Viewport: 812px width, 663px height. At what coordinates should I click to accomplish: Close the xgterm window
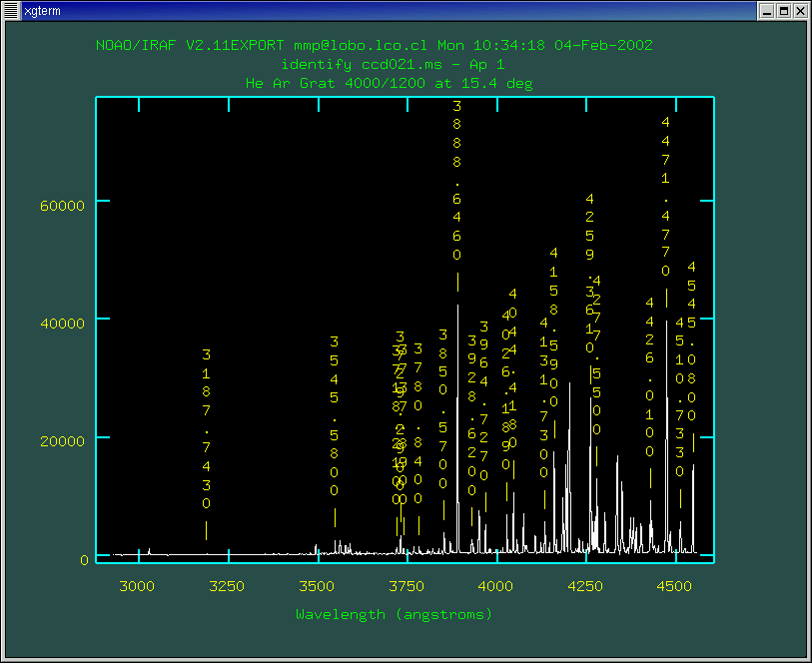pos(801,11)
